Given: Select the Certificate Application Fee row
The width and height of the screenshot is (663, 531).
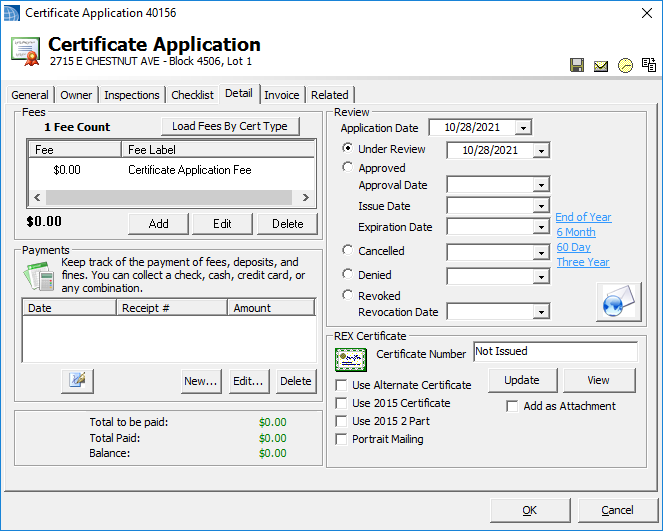Looking at the screenshot, I should click(172, 170).
